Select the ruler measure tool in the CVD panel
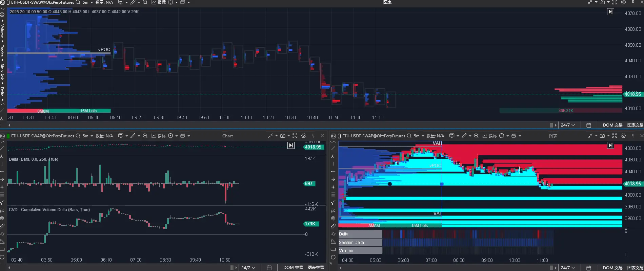 [2, 226]
